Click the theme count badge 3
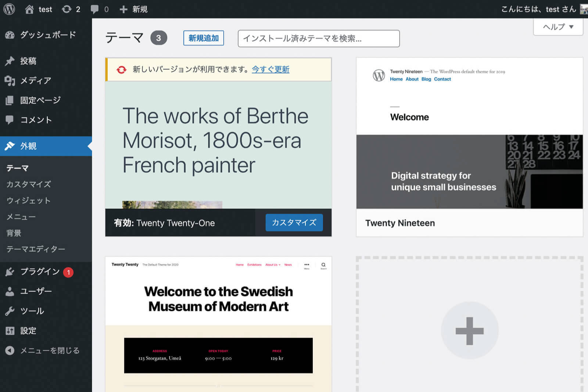This screenshot has height=392, width=588. 159,38
